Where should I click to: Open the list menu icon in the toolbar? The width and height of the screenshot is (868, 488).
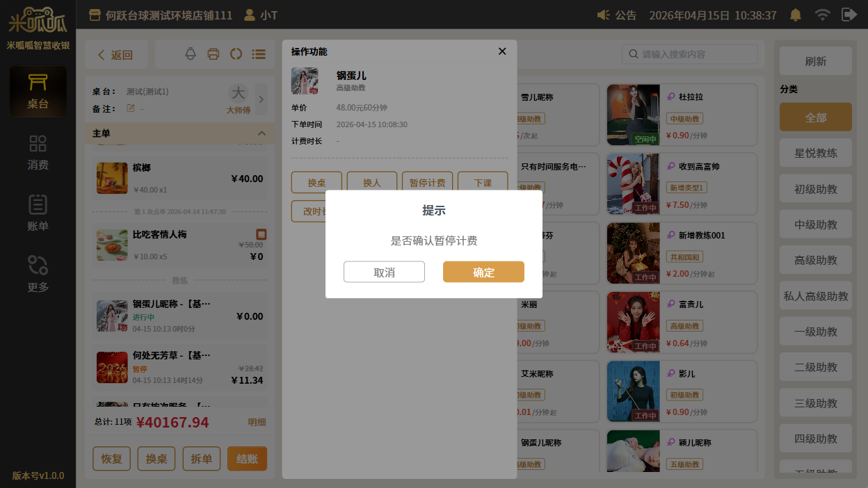259,54
